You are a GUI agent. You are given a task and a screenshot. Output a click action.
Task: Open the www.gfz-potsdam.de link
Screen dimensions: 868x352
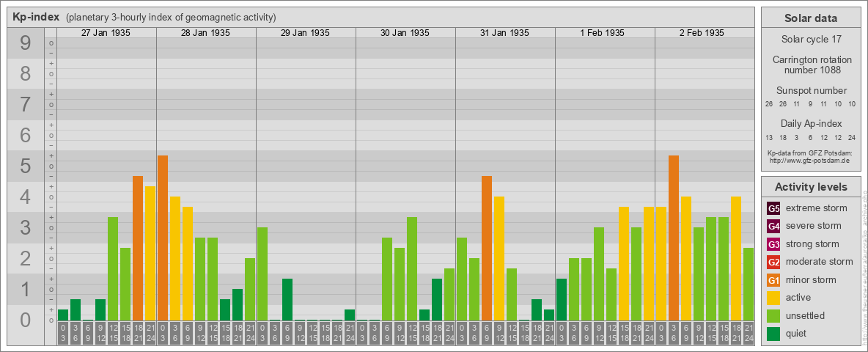click(810, 160)
